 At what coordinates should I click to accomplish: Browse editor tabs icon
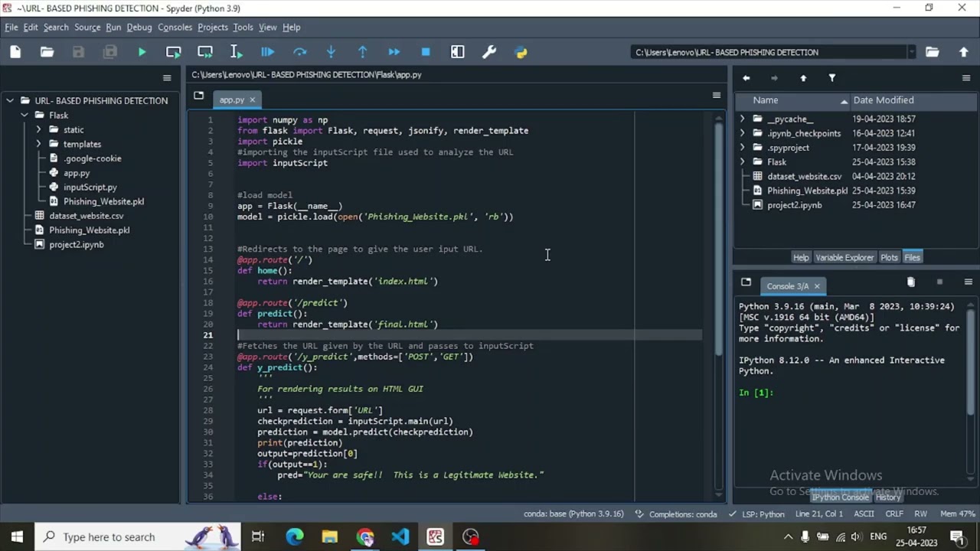click(199, 96)
